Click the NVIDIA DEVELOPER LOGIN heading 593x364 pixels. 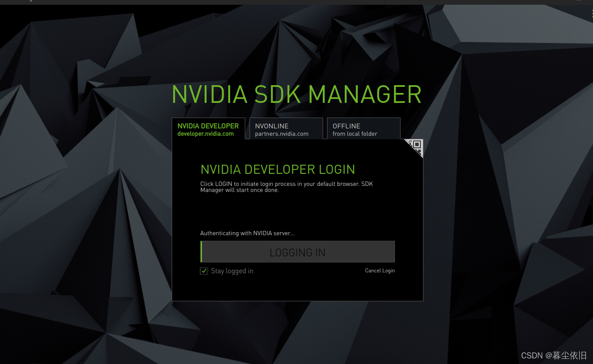tap(278, 169)
